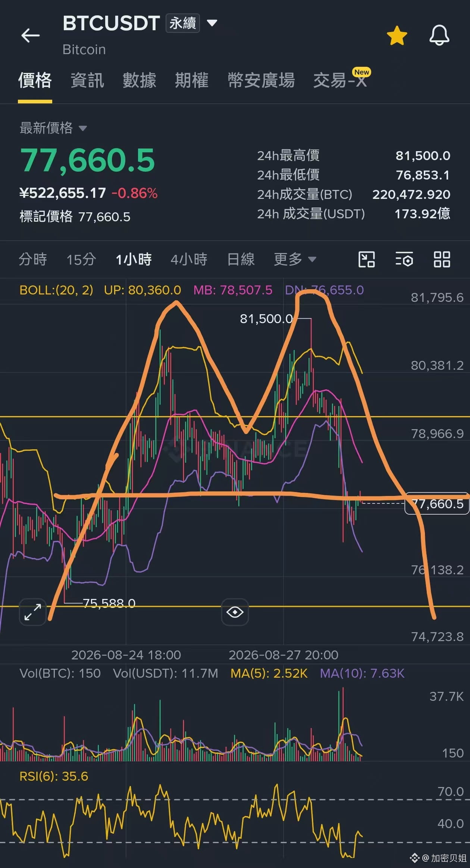Toggle the chart eye visibility button
The height and width of the screenshot is (868, 470).
coord(235,612)
